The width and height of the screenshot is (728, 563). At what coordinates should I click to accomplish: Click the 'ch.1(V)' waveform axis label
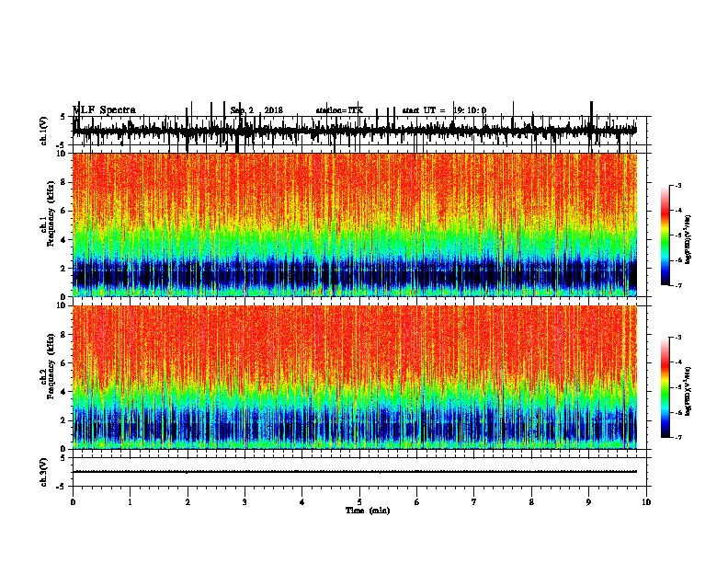(x=44, y=131)
